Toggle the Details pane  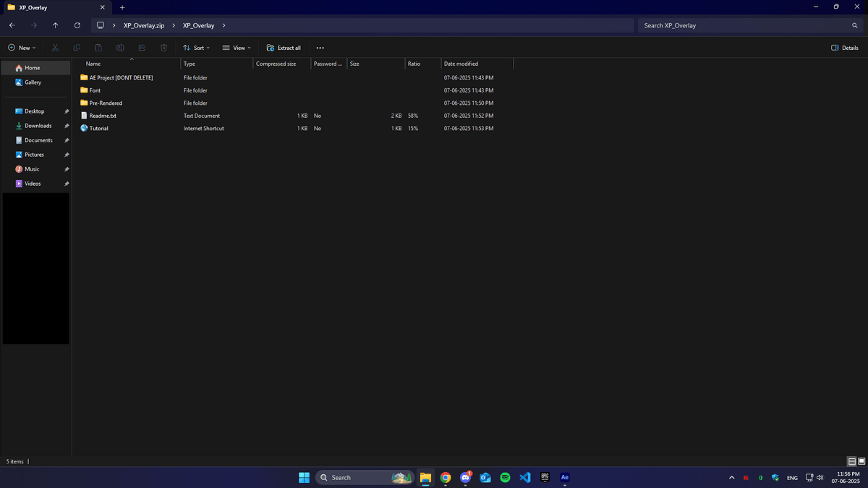point(845,48)
